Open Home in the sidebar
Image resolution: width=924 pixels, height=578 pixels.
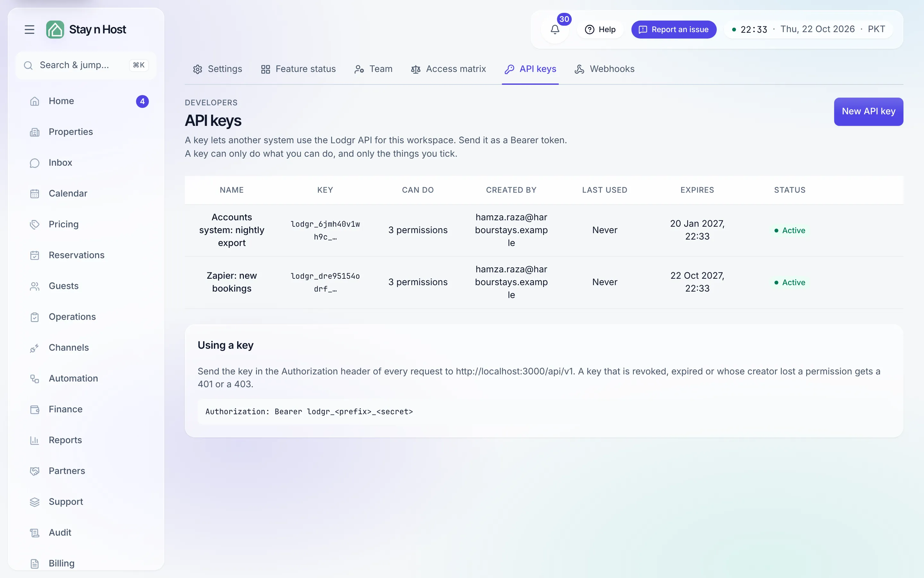click(x=86, y=101)
